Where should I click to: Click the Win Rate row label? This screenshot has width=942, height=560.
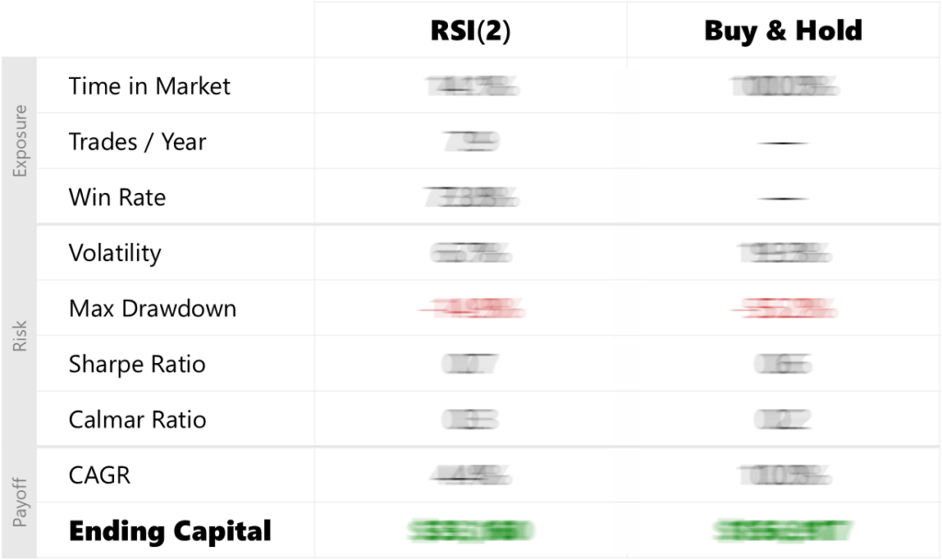pos(117,198)
